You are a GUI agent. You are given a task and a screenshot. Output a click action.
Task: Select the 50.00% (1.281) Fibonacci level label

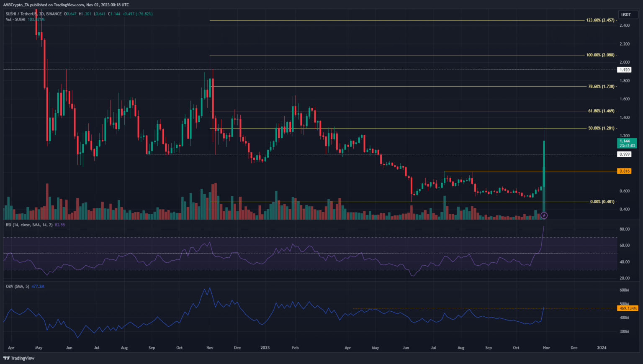click(x=601, y=128)
